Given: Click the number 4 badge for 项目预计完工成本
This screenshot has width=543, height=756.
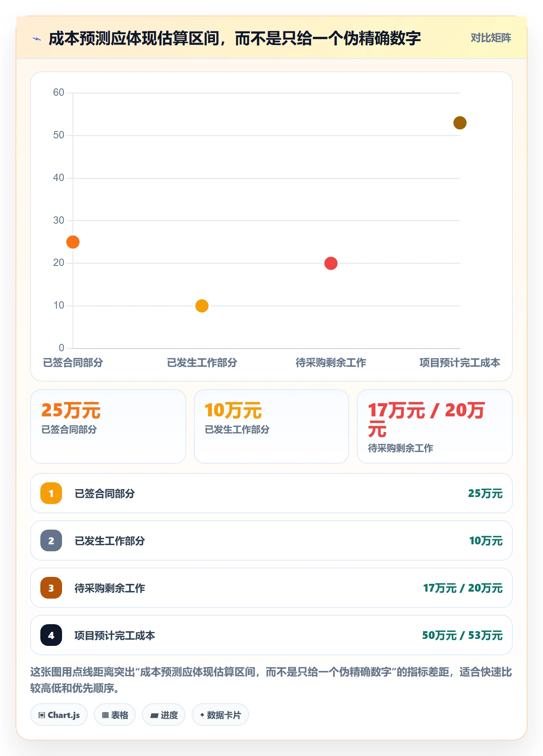Looking at the screenshot, I should (x=51, y=635).
